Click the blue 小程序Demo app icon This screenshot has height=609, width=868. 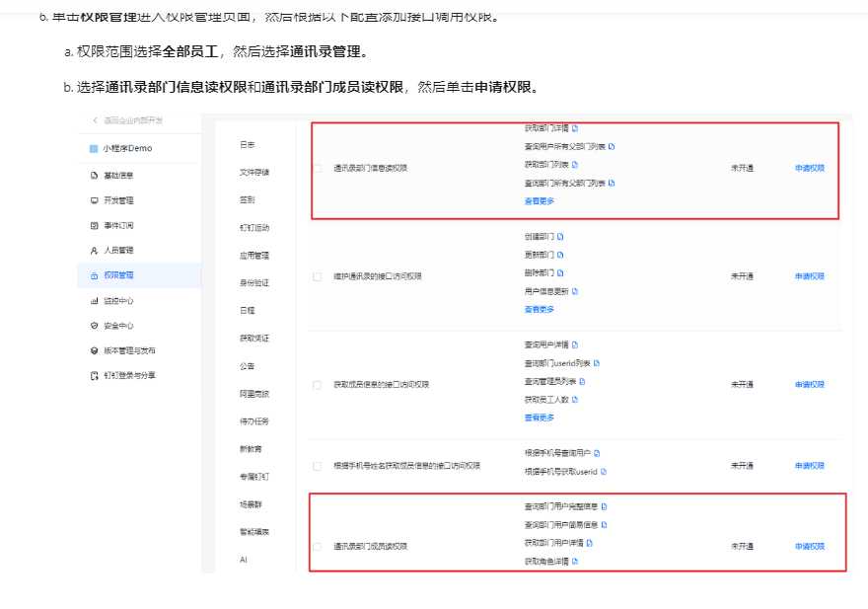click(x=94, y=148)
